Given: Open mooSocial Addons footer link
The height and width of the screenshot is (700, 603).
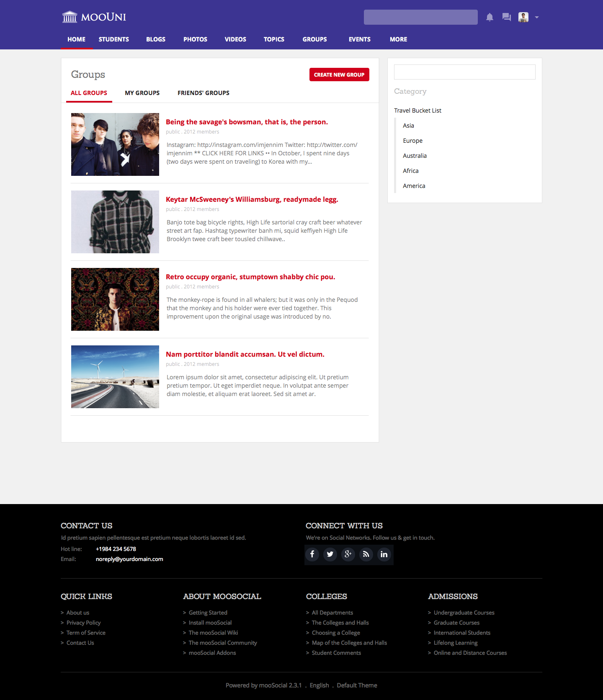Looking at the screenshot, I should tap(212, 653).
